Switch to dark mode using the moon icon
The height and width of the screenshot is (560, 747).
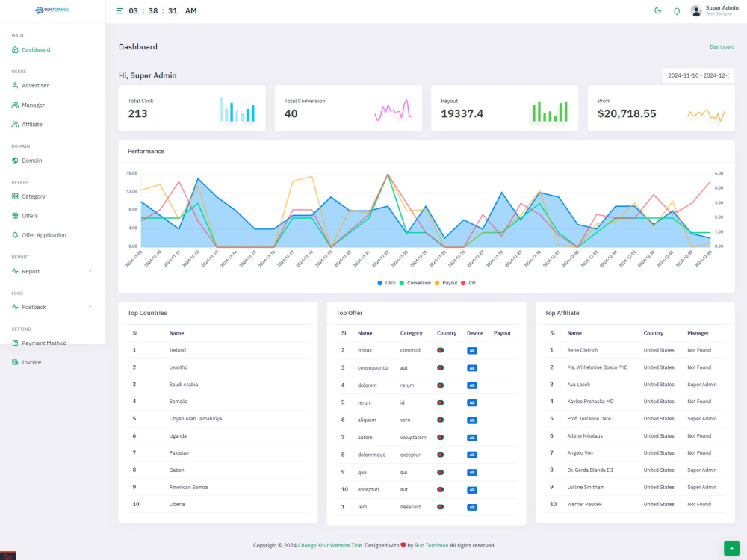click(658, 10)
